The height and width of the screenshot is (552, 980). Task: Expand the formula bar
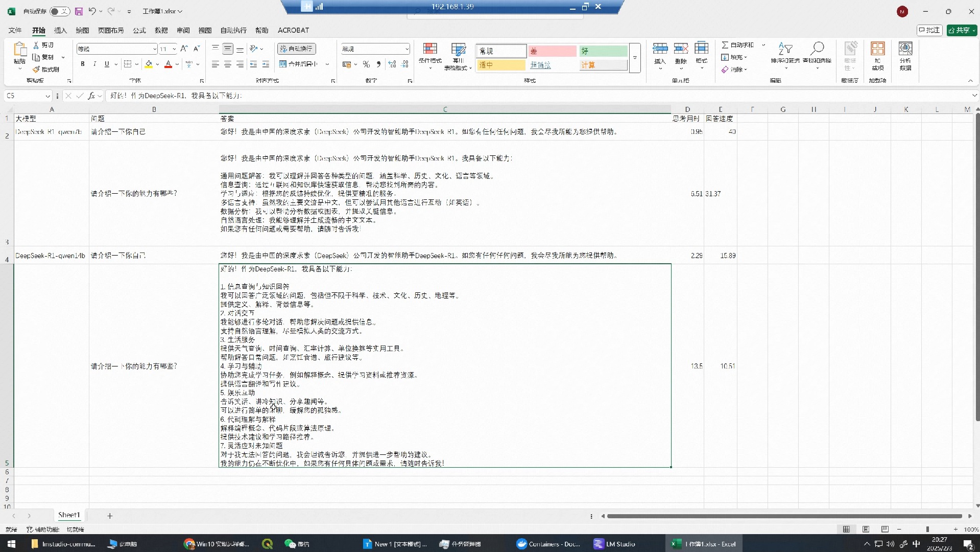coord(974,96)
